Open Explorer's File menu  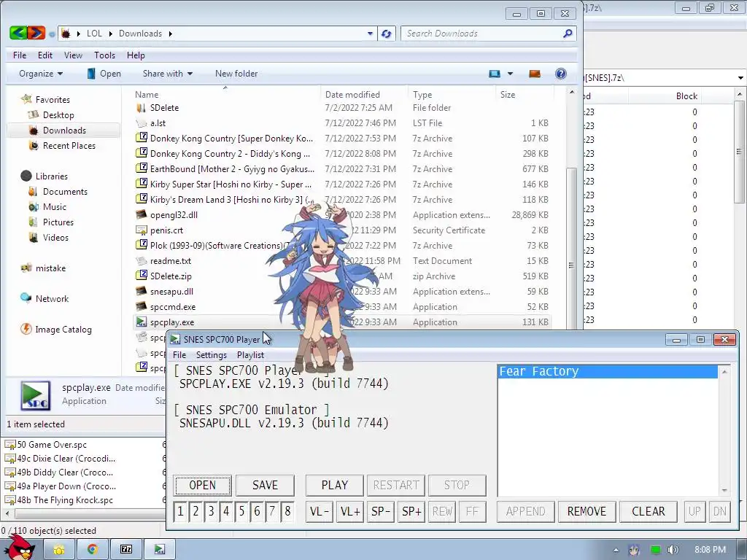[x=20, y=55]
